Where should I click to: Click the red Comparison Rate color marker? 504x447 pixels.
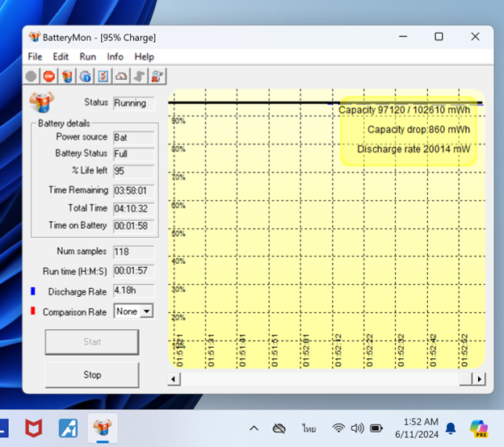(33, 311)
